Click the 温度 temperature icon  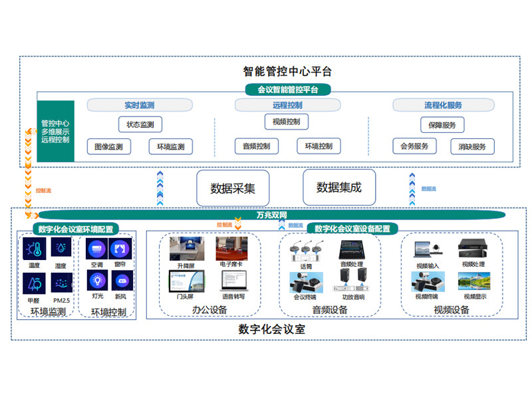(x=35, y=249)
